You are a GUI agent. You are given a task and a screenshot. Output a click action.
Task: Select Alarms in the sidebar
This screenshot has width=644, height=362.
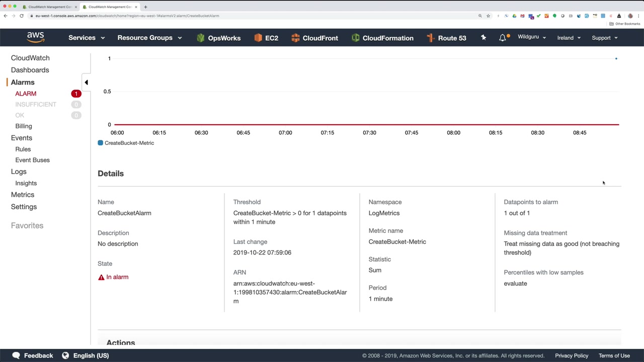tap(23, 82)
